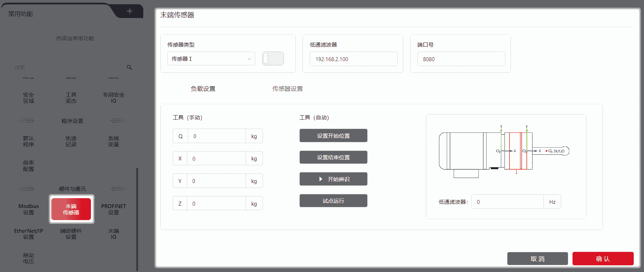Open the 安全区域 function
Viewport: 644px width, 272px height.
pyautogui.click(x=29, y=98)
